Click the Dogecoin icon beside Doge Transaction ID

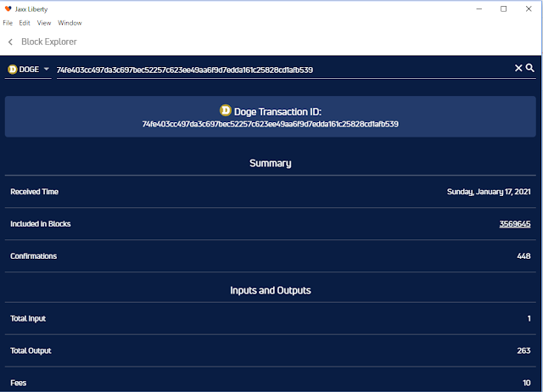(226, 110)
